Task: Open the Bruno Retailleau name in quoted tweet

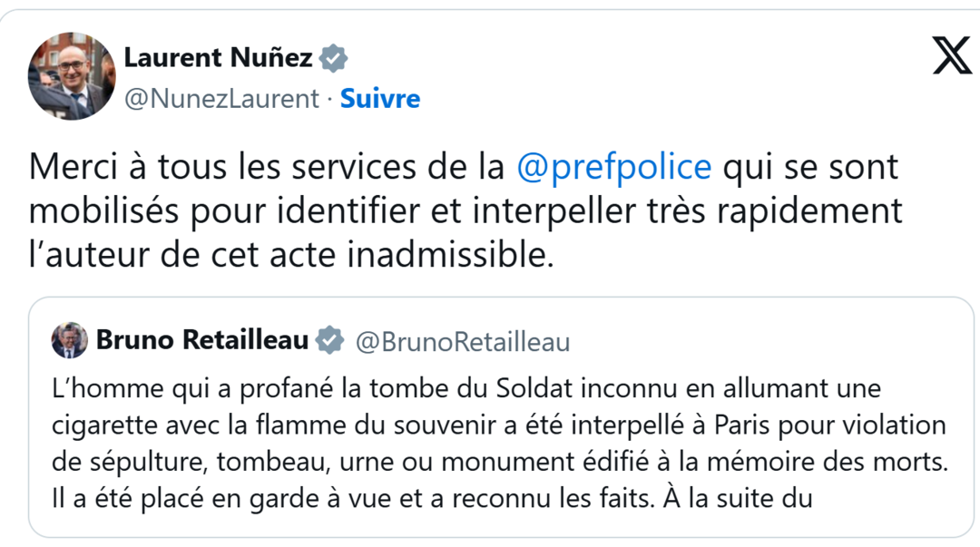Action: 202,341
